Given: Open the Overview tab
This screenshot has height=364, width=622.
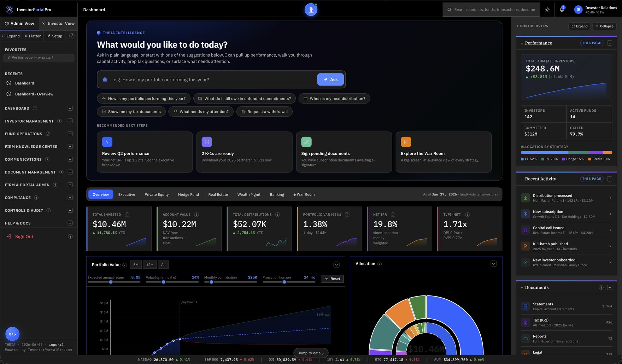Looking at the screenshot, I should [x=101, y=194].
